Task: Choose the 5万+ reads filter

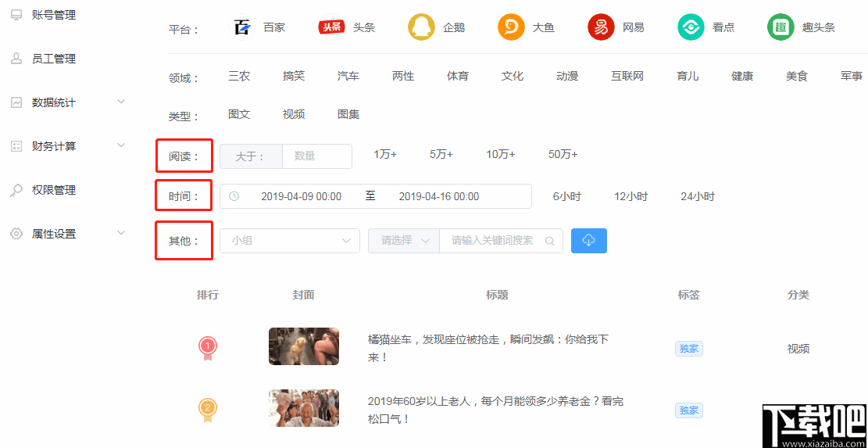Action: tap(441, 155)
